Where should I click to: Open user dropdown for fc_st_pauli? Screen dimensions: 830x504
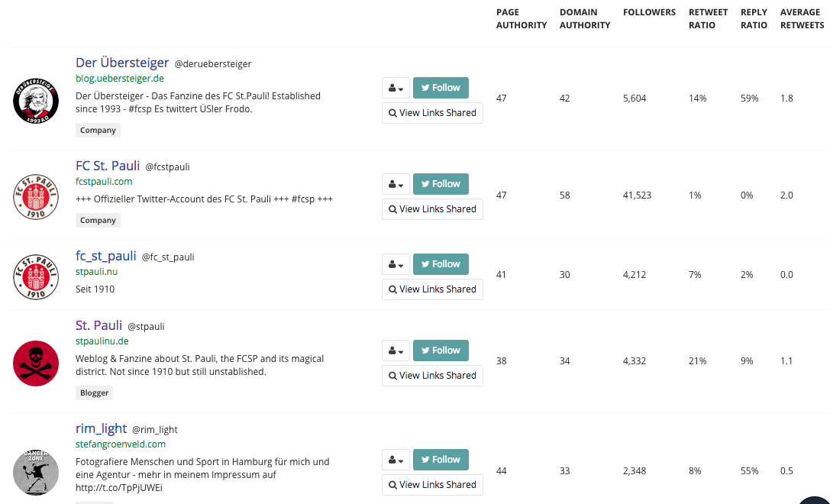[396, 264]
